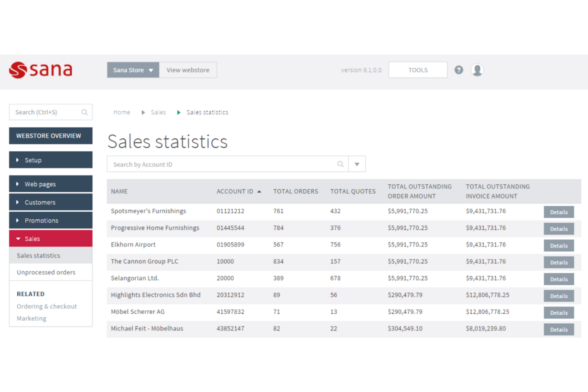Open Details for The Cannon Group PLC

point(559,263)
